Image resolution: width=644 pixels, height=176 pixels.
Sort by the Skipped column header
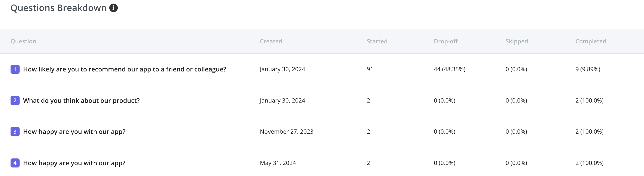pos(517,41)
